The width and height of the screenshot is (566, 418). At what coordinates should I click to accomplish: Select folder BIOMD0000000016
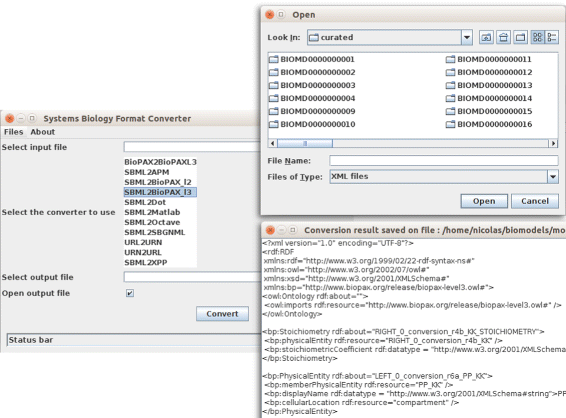(x=489, y=124)
